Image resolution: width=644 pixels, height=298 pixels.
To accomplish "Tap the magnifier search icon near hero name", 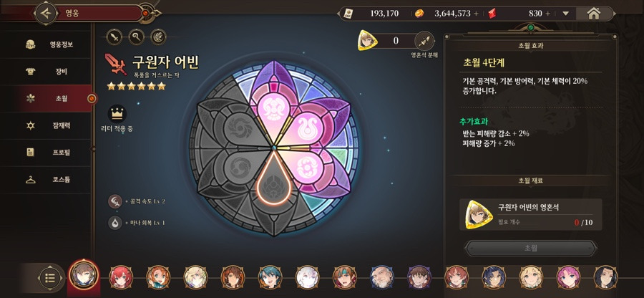I will tap(137, 37).
